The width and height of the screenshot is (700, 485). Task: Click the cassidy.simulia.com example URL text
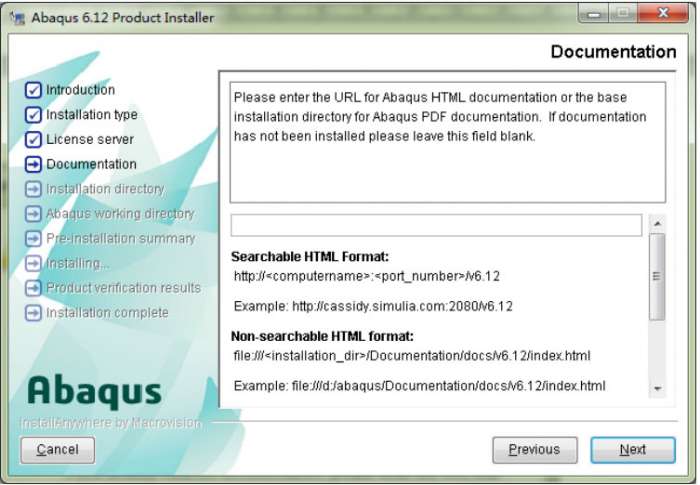click(402, 306)
